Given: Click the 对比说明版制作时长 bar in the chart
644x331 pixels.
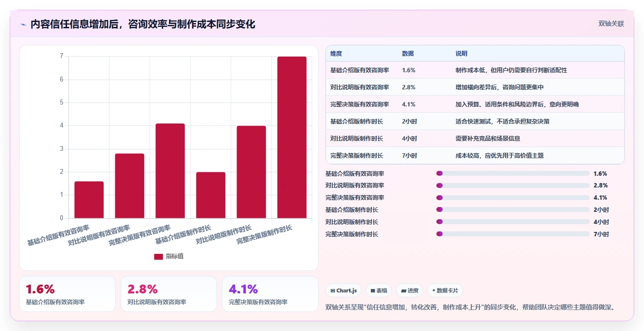Looking at the screenshot, I should pos(251,172).
